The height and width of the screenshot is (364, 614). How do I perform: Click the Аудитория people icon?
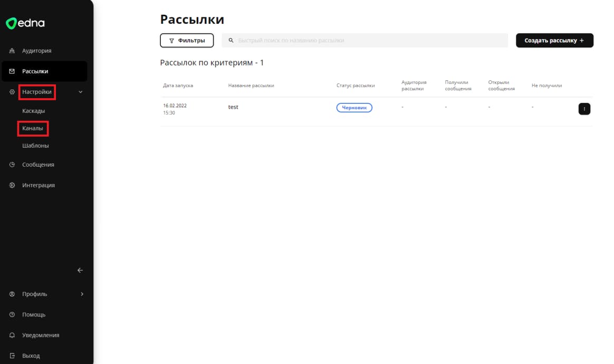point(12,51)
